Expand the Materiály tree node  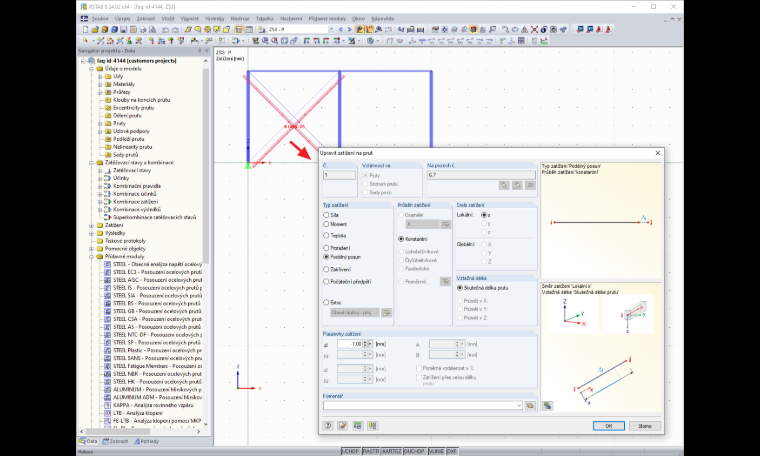(x=100, y=84)
